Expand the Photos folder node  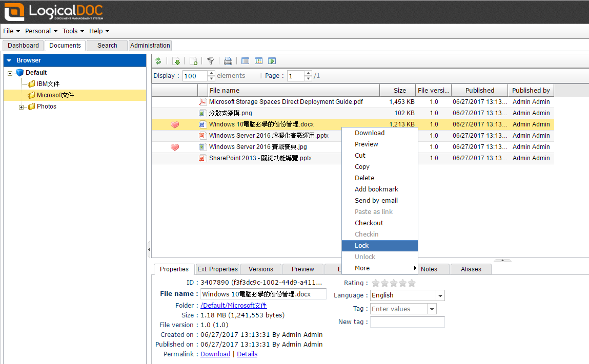[x=21, y=107]
